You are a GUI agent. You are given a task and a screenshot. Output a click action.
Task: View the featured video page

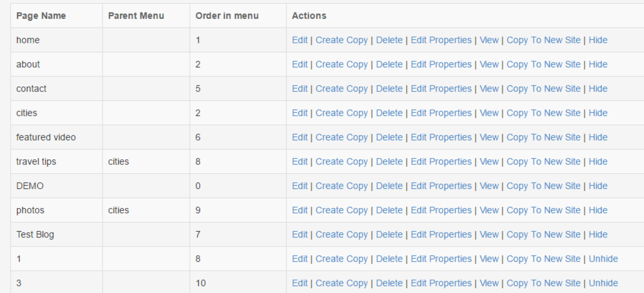pyautogui.click(x=489, y=137)
